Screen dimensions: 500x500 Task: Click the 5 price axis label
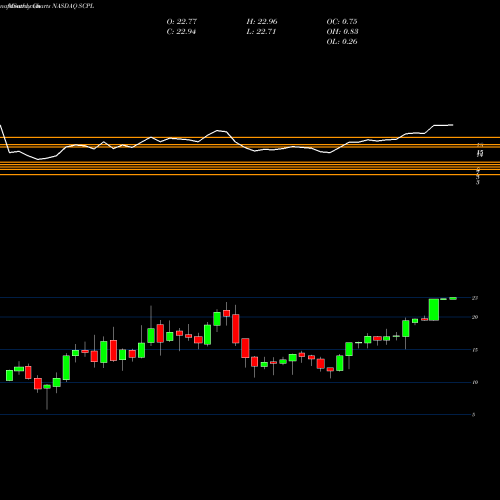pyautogui.click(x=474, y=415)
